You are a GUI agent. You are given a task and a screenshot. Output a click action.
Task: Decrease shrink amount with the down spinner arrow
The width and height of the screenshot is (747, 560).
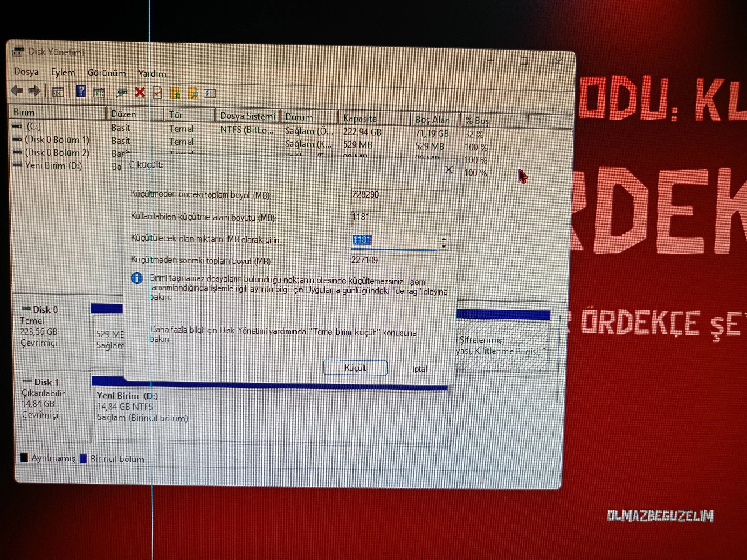click(444, 246)
